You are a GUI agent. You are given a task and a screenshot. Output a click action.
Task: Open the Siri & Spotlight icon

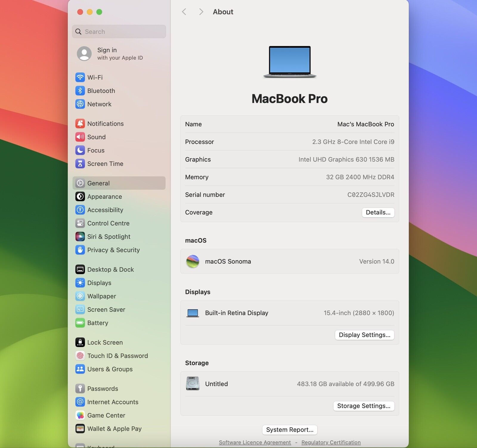point(80,237)
